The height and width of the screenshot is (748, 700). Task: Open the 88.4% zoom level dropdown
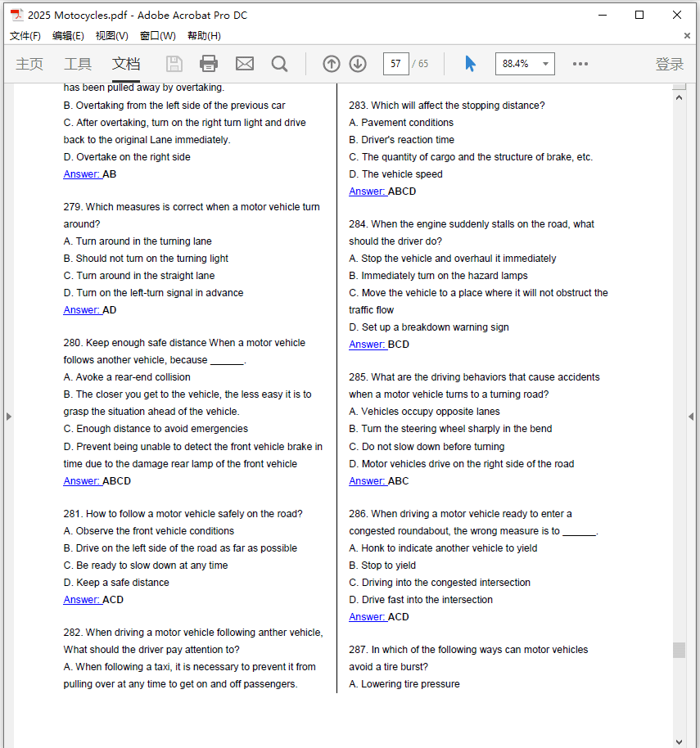(546, 64)
